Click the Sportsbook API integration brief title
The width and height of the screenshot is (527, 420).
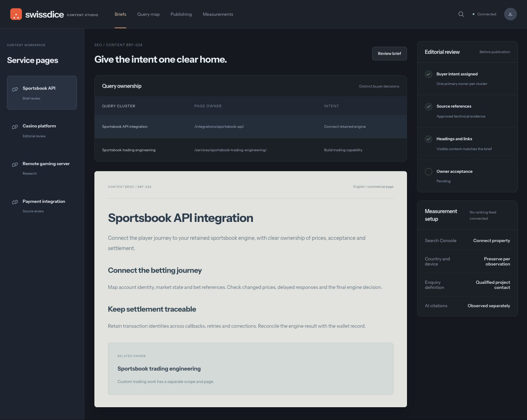pos(180,218)
